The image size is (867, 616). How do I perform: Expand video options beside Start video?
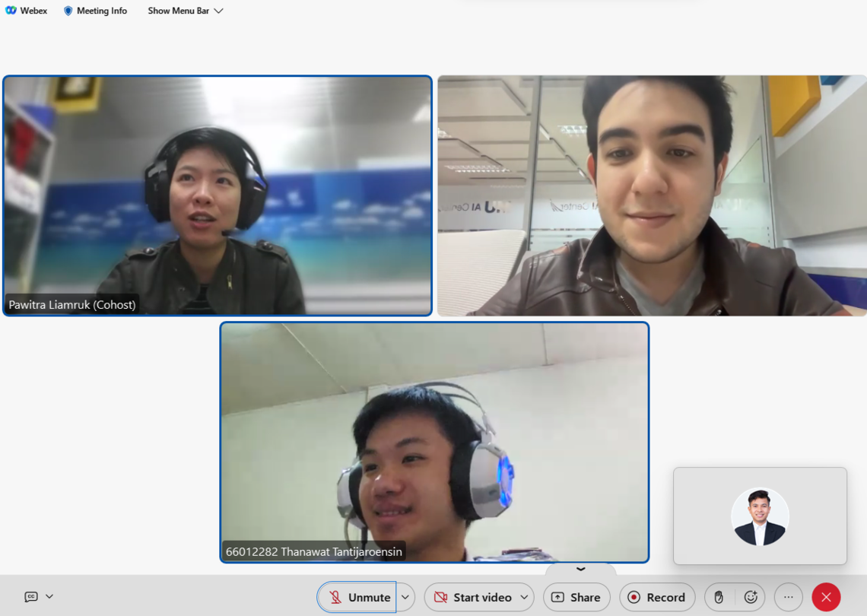click(x=524, y=598)
